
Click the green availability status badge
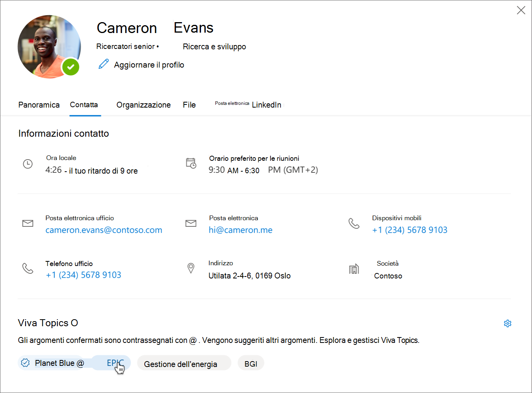pyautogui.click(x=71, y=67)
